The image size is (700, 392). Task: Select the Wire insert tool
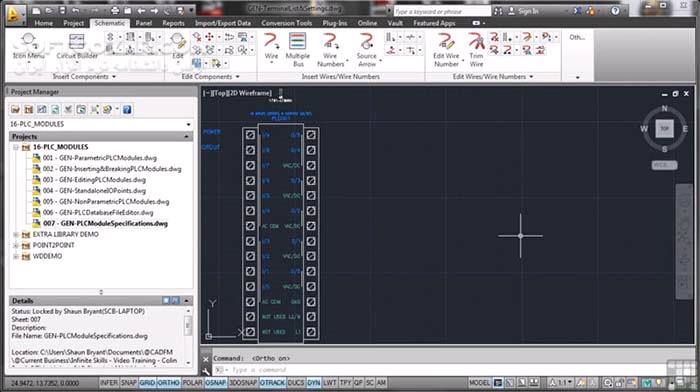271,46
